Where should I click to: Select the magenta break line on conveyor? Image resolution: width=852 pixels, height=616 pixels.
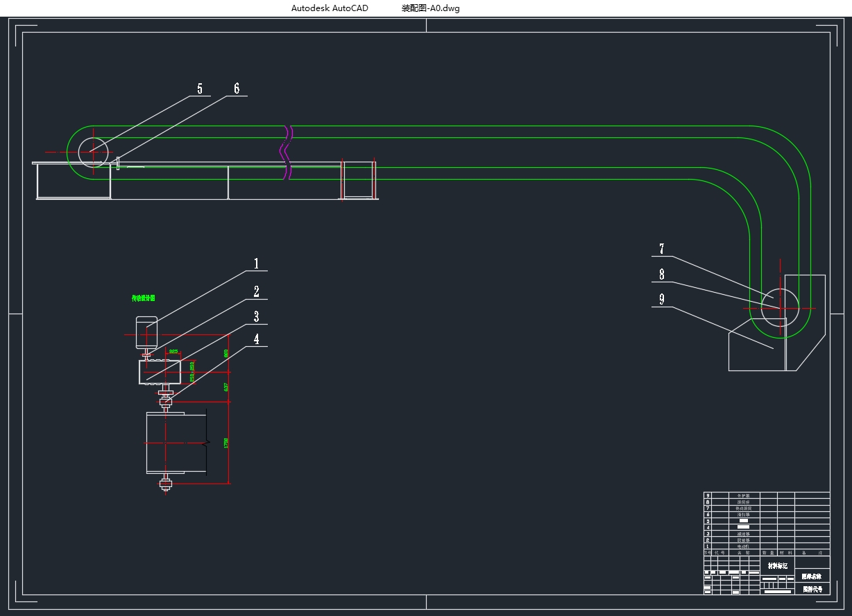click(285, 151)
